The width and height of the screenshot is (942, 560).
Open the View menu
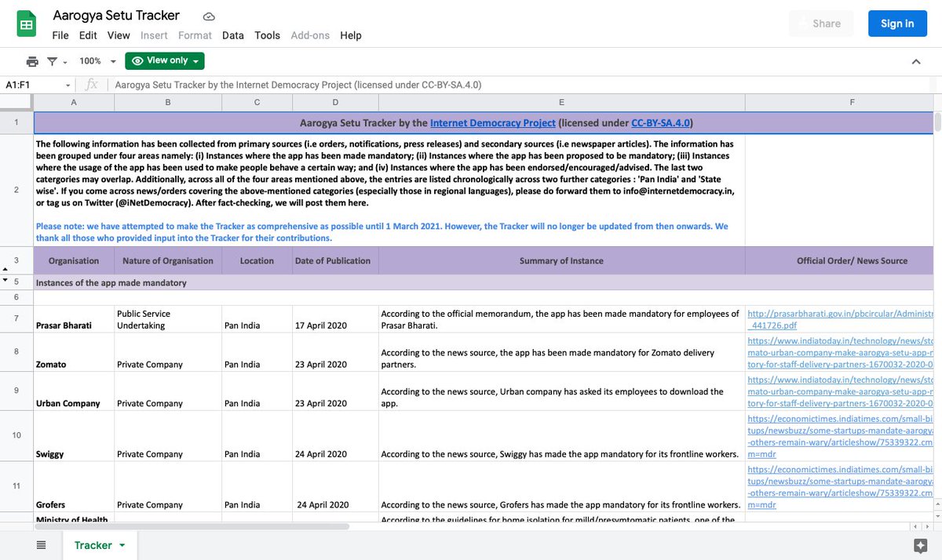tap(119, 35)
